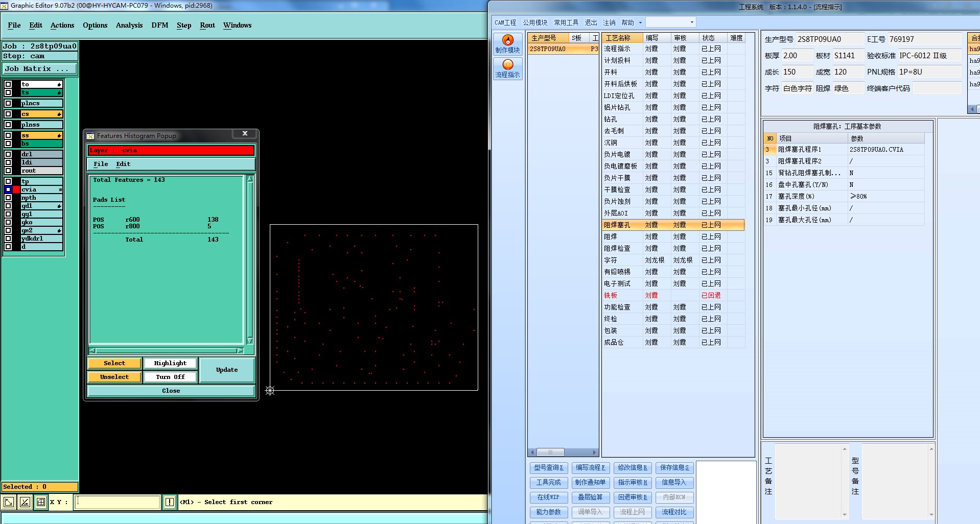Viewport: 980px width, 524px height.
Task: Expand the small arrow after 帮助
Action: 640,22
